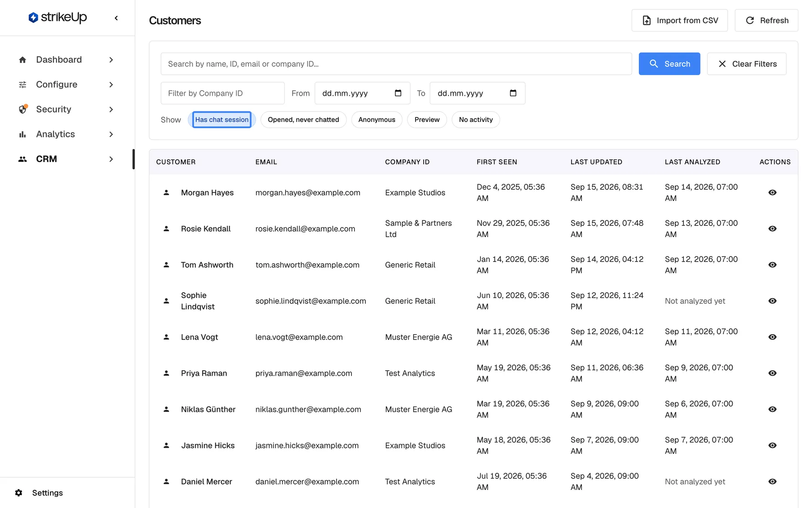Click the Settings gear icon

[18, 493]
